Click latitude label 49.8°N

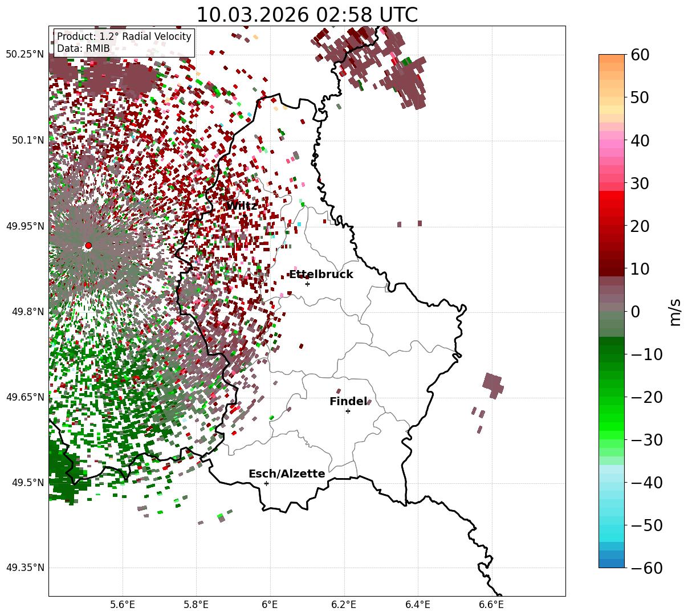coord(27,312)
